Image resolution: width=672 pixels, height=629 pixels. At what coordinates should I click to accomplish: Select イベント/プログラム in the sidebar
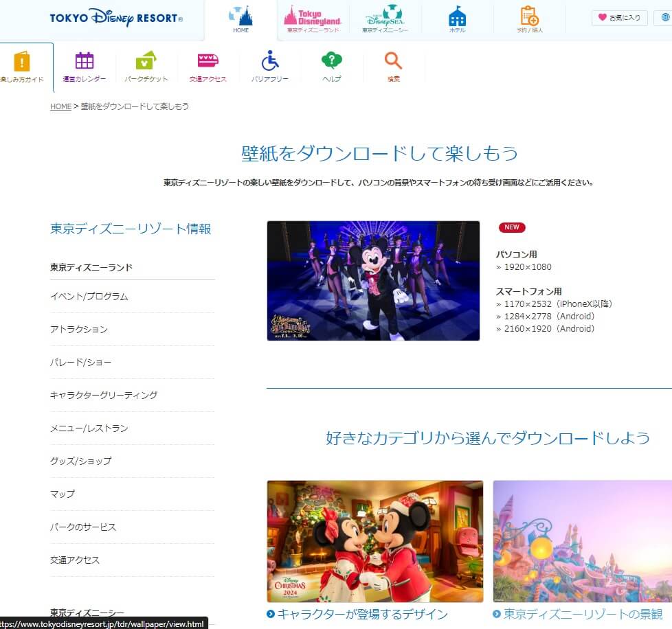[89, 296]
